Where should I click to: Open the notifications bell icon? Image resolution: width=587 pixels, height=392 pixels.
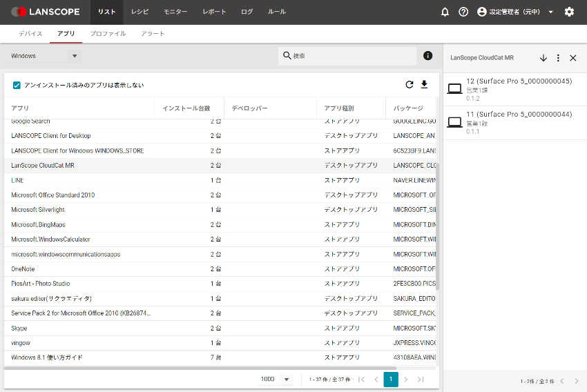[x=445, y=12]
